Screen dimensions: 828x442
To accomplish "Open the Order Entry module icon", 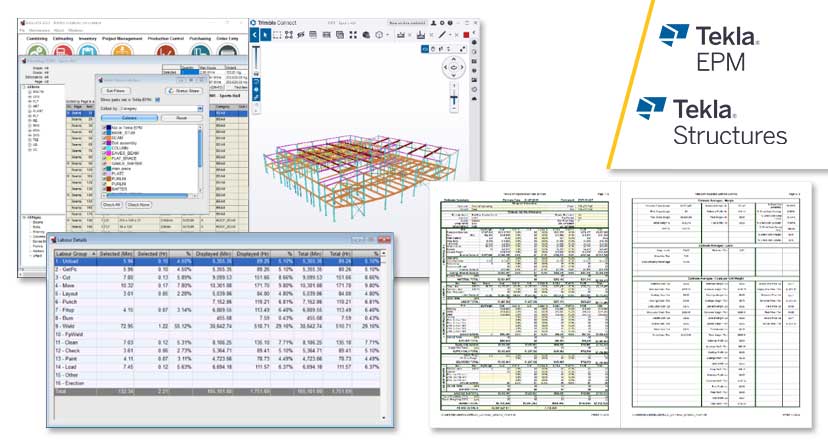I will pyautogui.click(x=228, y=51).
